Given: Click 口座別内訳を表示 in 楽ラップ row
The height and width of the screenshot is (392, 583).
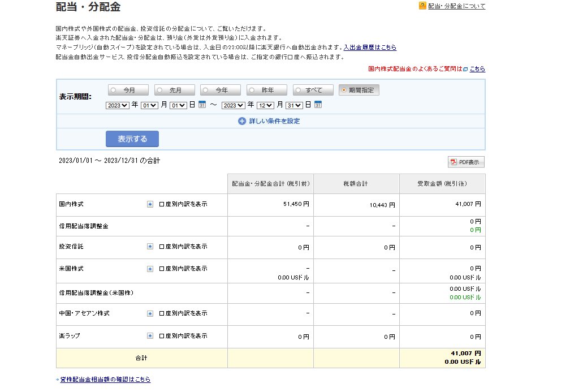Looking at the screenshot, I should click(183, 336).
